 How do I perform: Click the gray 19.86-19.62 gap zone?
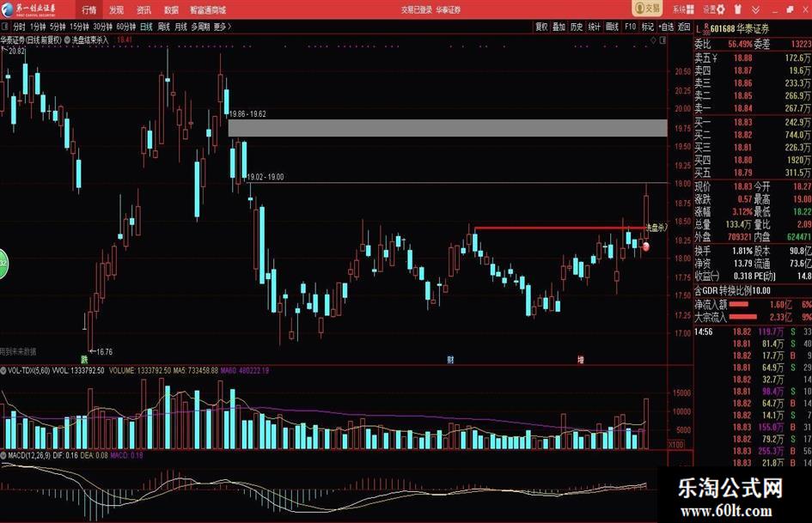coord(448,128)
